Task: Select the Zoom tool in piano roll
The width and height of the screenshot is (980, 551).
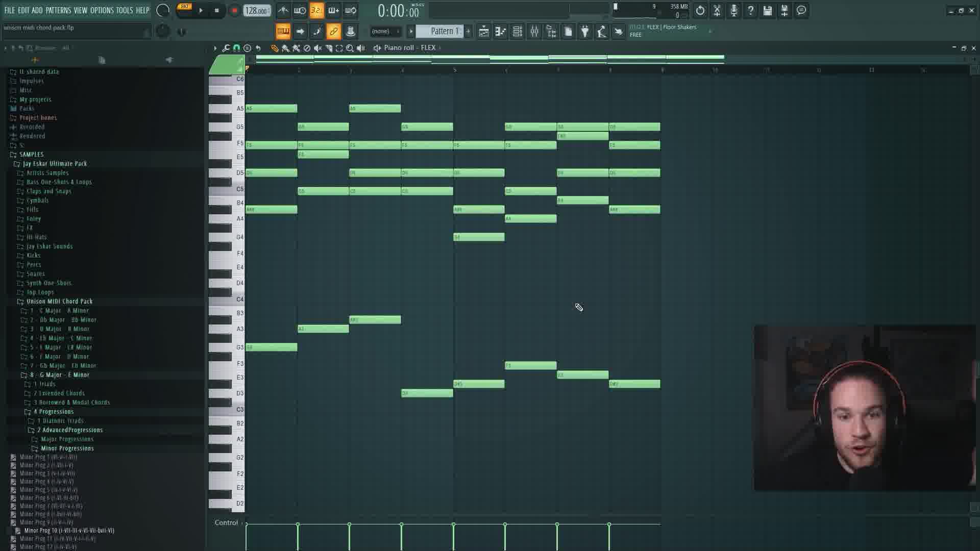Action: pos(350,48)
